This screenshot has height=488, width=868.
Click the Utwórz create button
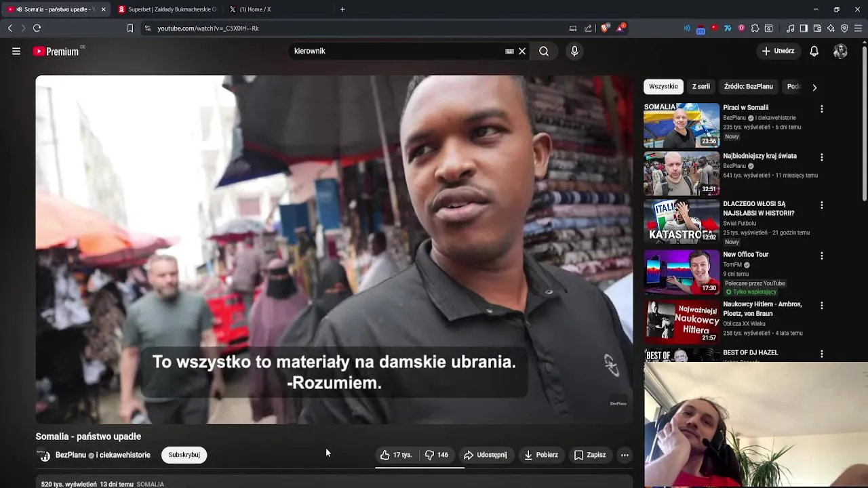click(x=778, y=51)
